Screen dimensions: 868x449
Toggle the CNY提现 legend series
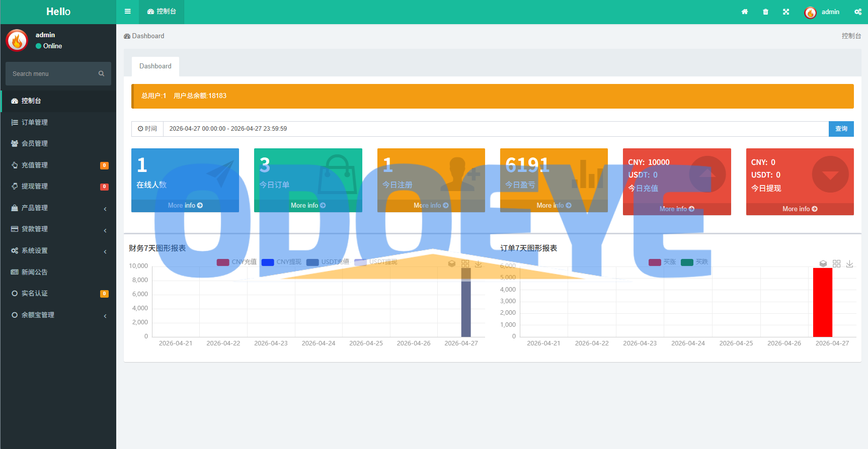(x=281, y=262)
